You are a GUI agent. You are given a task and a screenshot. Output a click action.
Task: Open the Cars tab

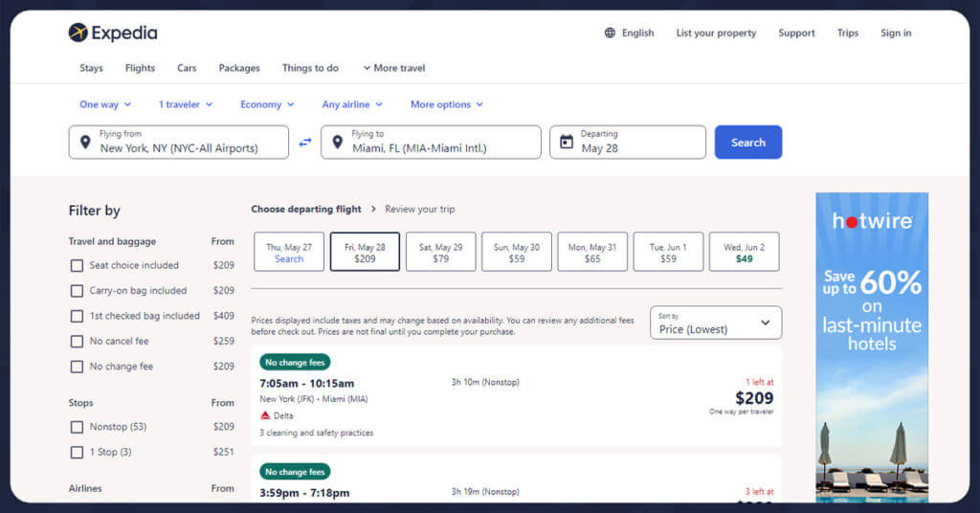[187, 68]
